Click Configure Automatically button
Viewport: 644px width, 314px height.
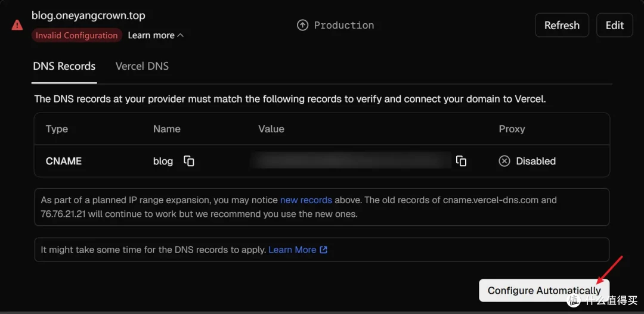pos(544,291)
